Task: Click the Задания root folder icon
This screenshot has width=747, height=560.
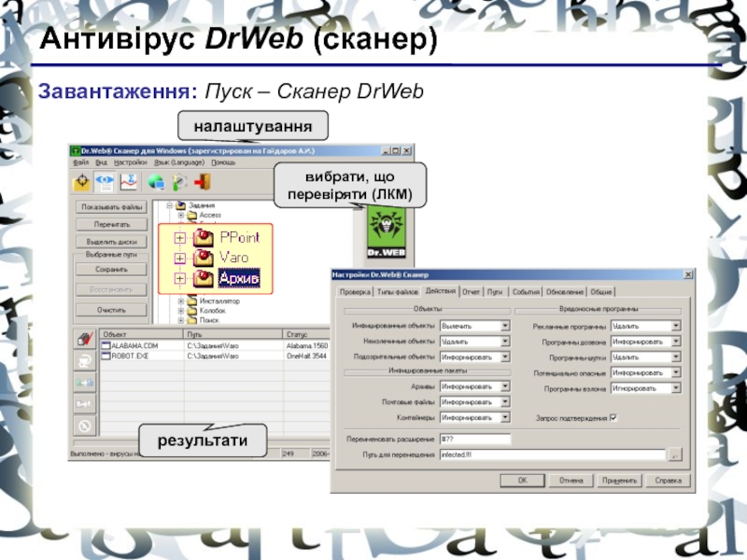Action: (180, 205)
